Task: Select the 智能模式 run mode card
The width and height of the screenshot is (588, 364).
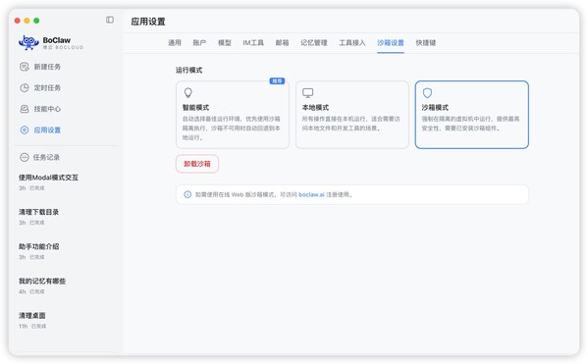Action: (233, 115)
